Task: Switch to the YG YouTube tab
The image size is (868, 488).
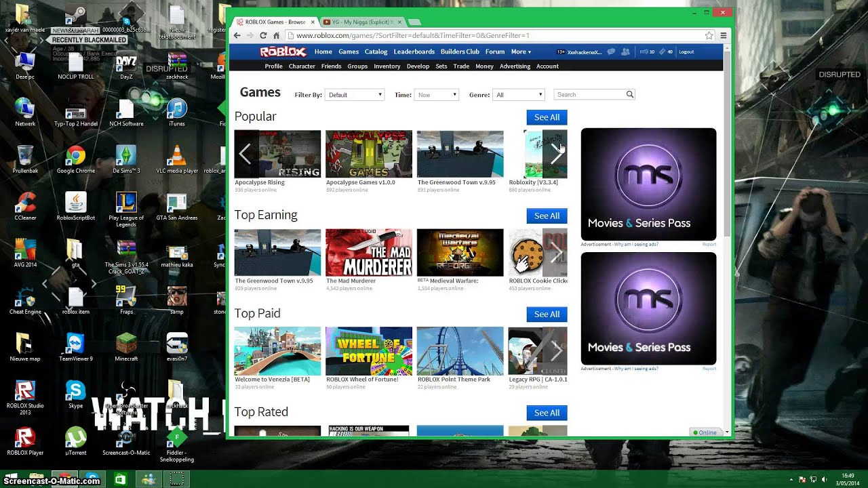Action: [x=363, y=22]
